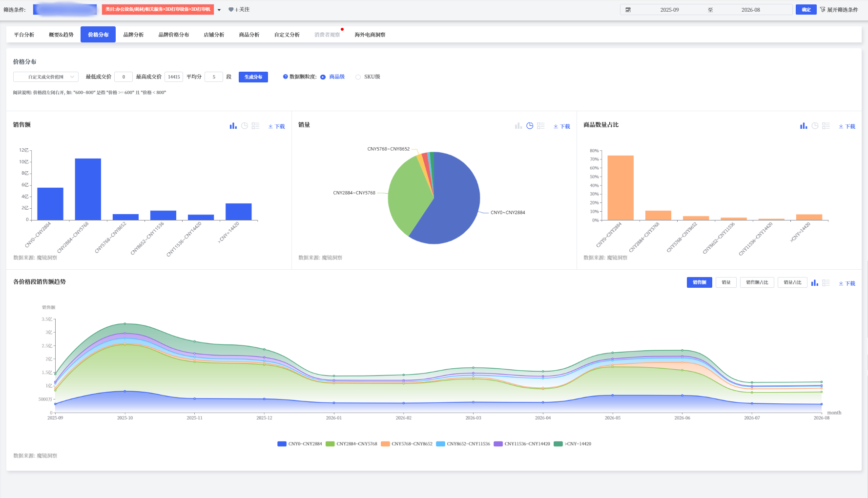Select pie chart icon in 销量 panel

click(530, 126)
